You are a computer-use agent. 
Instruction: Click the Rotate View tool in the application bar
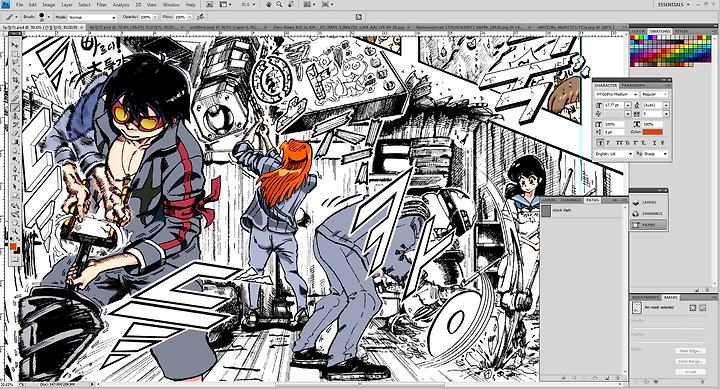pyautogui.click(x=291, y=5)
